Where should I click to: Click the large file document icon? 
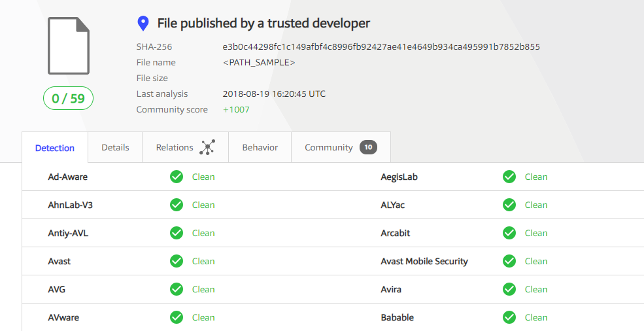tap(69, 46)
